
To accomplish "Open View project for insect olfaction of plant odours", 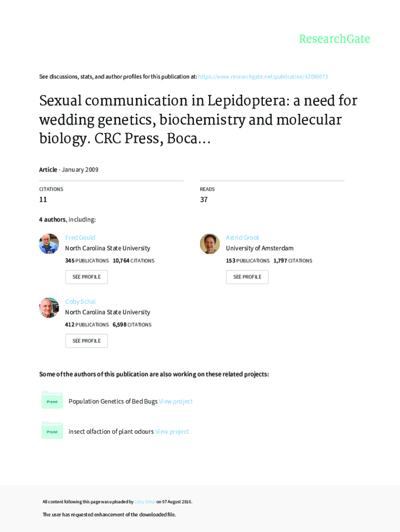I will point(172,431).
